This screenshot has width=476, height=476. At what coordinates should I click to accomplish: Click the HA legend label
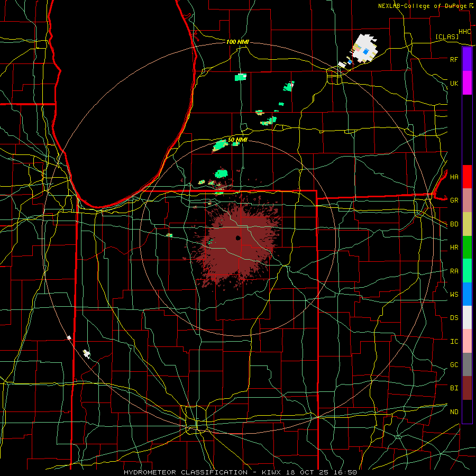pos(454,177)
